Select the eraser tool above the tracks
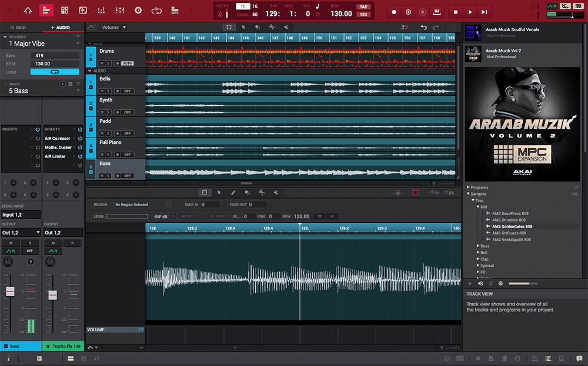This screenshot has width=588, height=366. [x=258, y=27]
